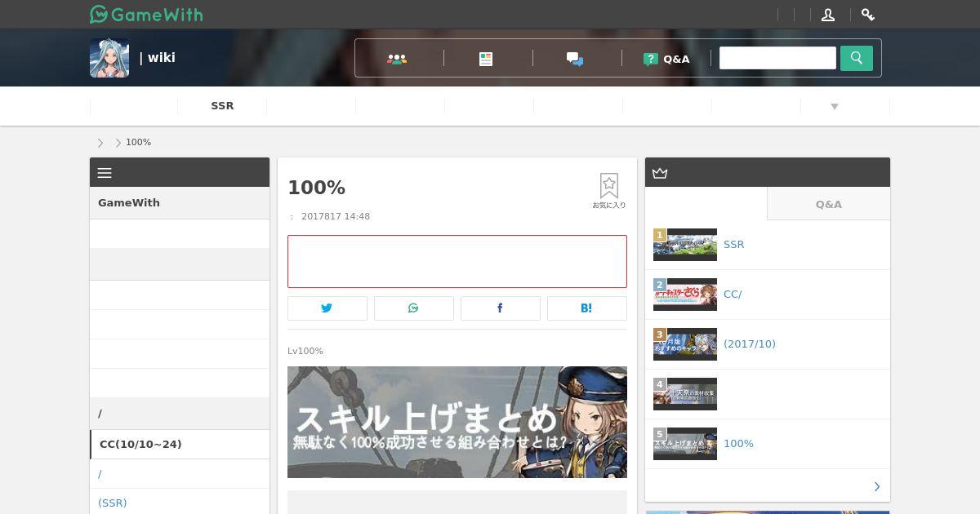Open rank 3 (2017/10) article link
The image size is (980, 514).
coord(750,344)
